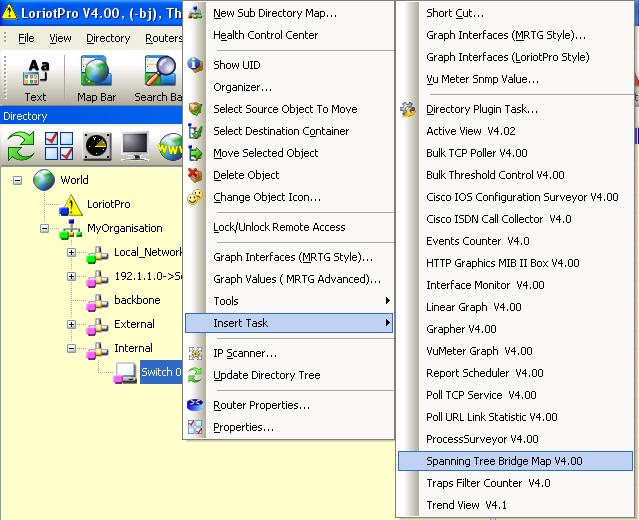Viewport: 639px width, 520px height.
Task: Choose Select Destination Container
Action: pos(289,131)
